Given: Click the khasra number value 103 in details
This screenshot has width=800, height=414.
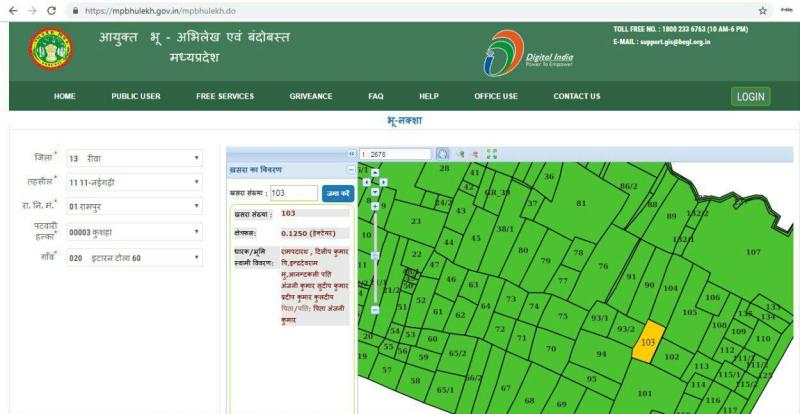Looking at the screenshot, I should coord(288,213).
